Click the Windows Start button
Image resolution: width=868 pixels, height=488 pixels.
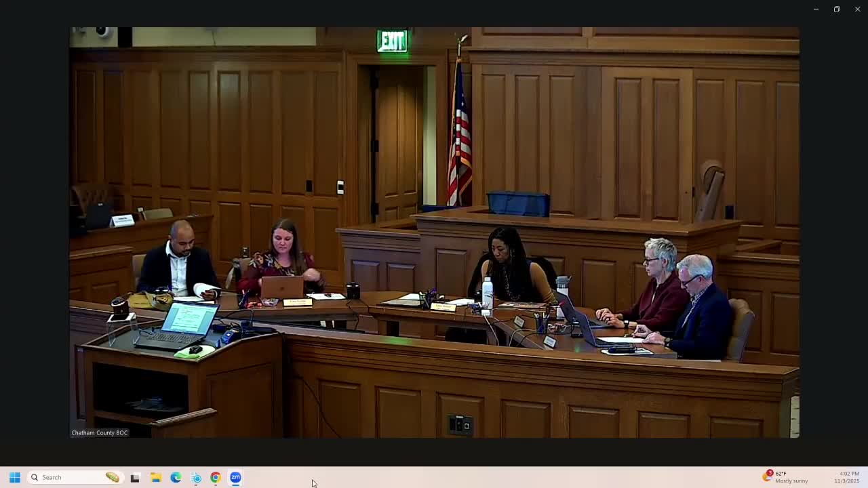tap(14, 477)
